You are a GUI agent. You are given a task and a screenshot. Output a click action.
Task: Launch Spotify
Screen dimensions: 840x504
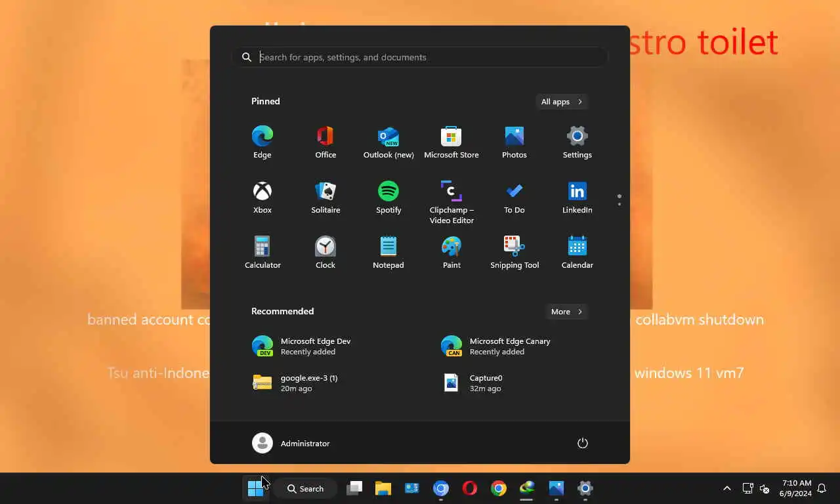click(388, 198)
